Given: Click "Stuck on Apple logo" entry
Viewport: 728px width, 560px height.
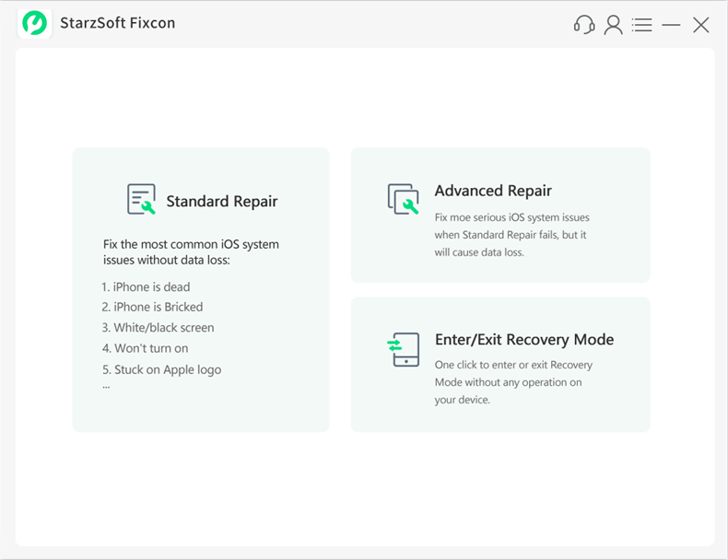Looking at the screenshot, I should (161, 369).
